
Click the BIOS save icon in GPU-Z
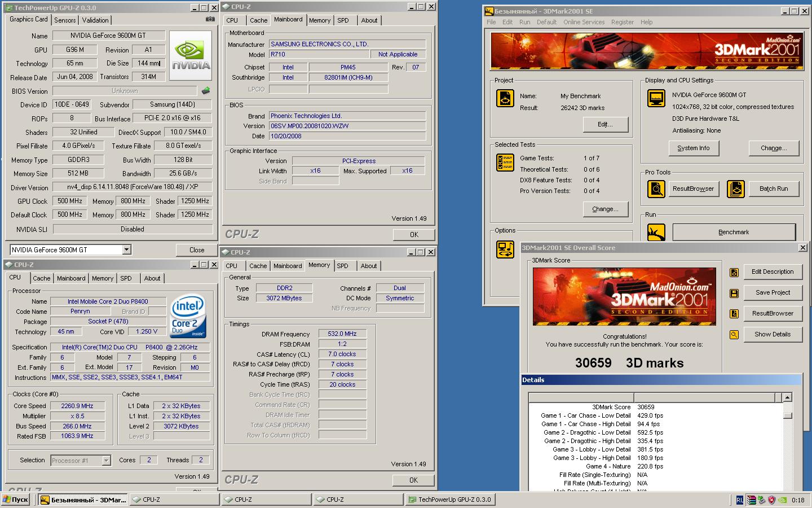[x=206, y=91]
